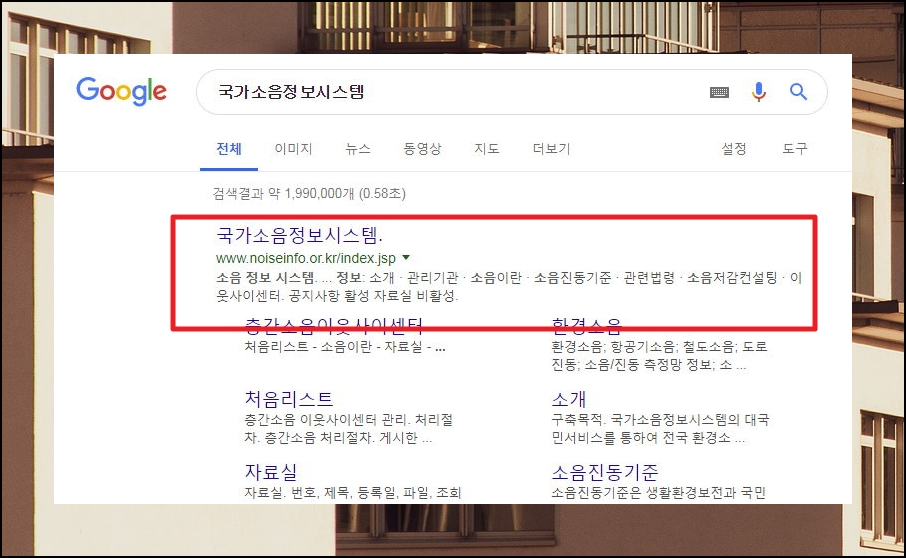Viewport: 906px width, 558px height.
Task: Expand the green arrow next to result URL
Action: [x=406, y=257]
